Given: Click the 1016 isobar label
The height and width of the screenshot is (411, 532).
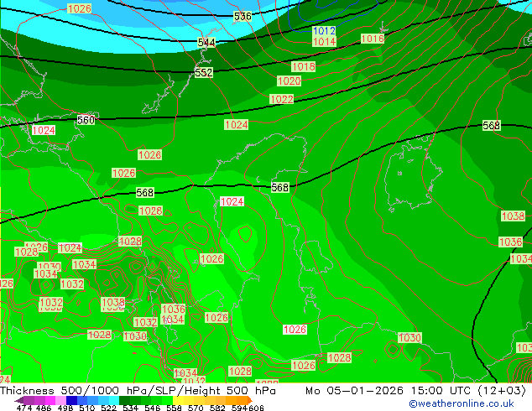Looking at the screenshot, I should (373, 39).
